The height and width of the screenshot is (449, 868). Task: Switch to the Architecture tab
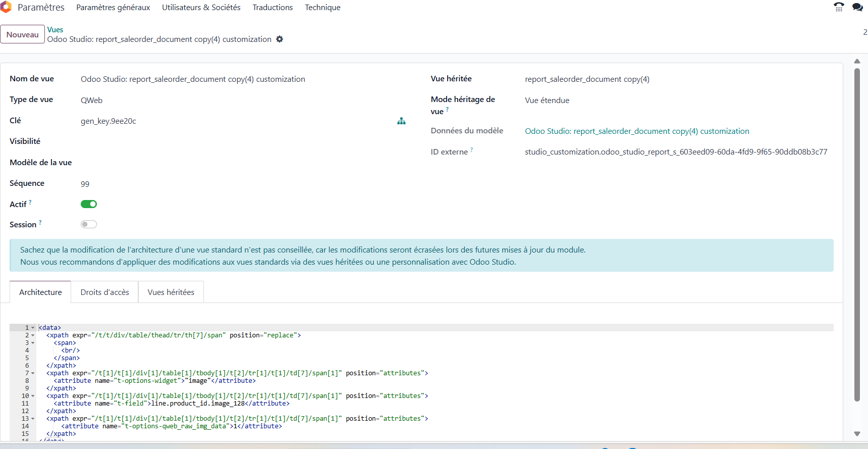coord(40,292)
